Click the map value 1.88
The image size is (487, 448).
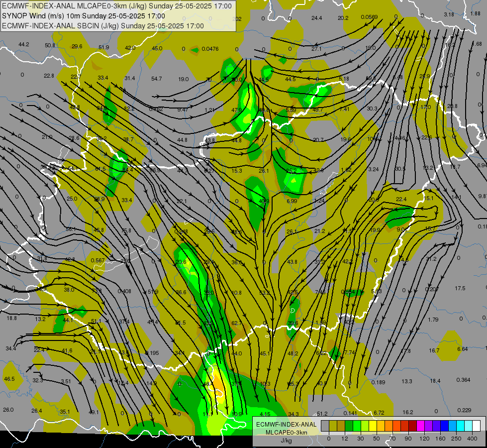tap(475, 13)
